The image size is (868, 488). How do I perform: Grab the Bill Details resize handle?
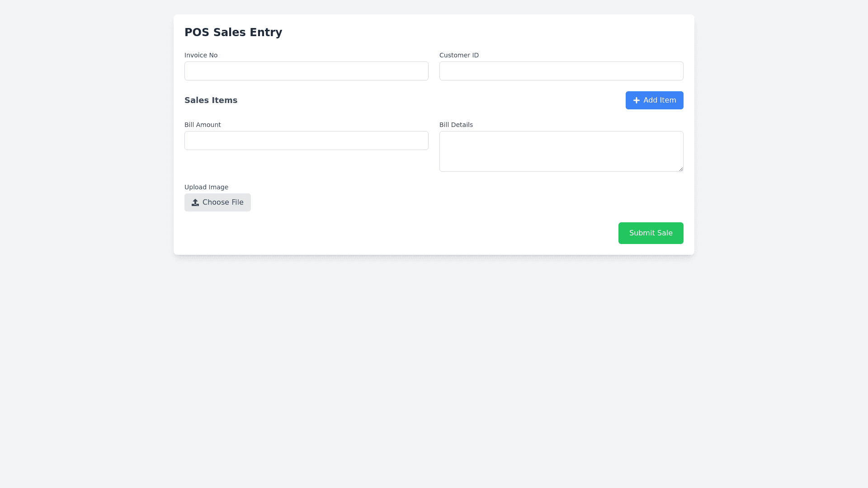pos(681,169)
